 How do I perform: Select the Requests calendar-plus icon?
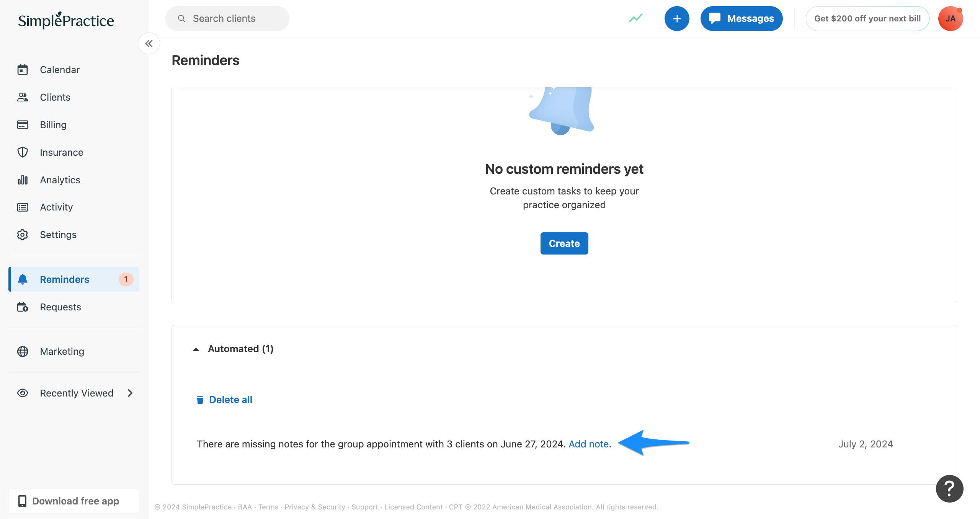coord(23,307)
